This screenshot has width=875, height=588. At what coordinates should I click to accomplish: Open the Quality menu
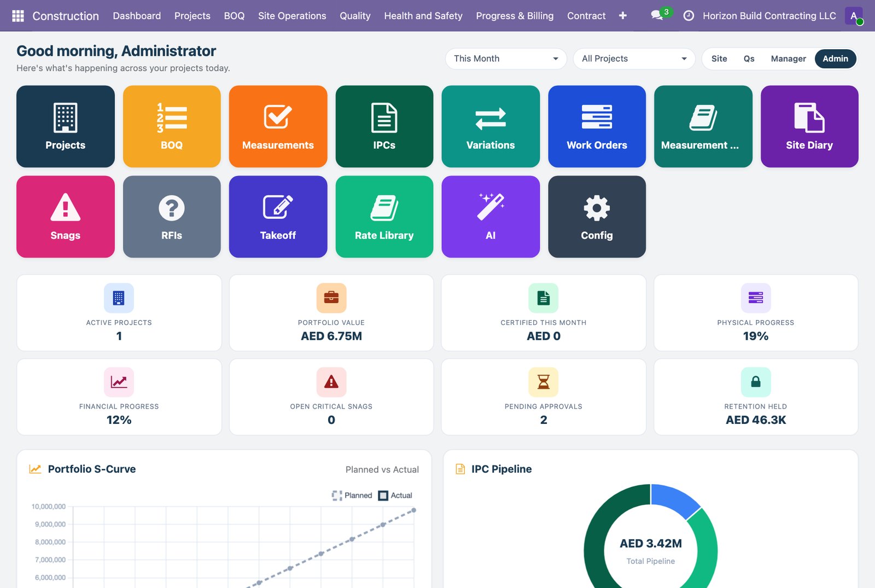coord(355,16)
